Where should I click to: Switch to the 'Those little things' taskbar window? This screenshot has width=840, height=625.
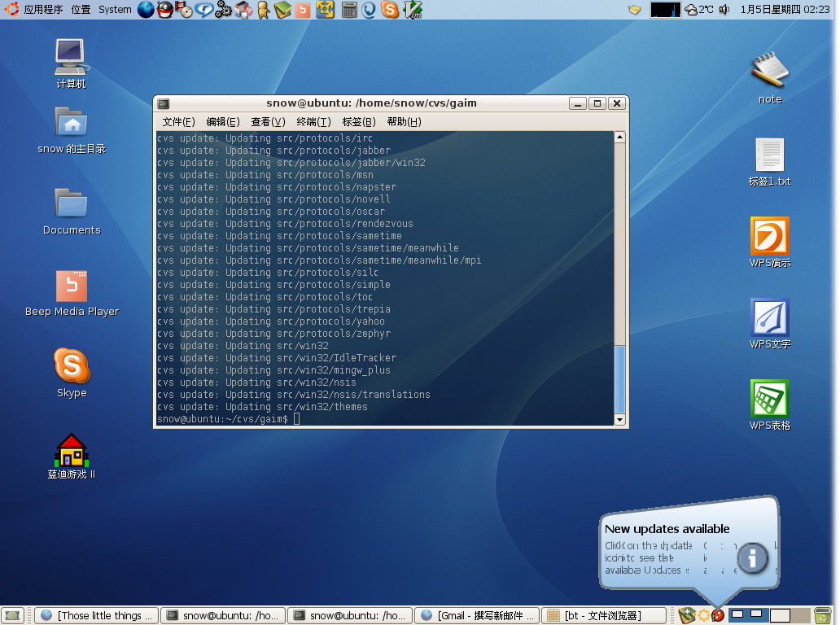[x=97, y=616]
